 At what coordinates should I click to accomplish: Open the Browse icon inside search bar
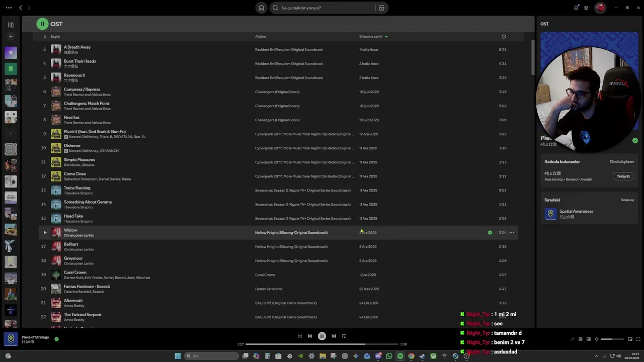(x=381, y=8)
